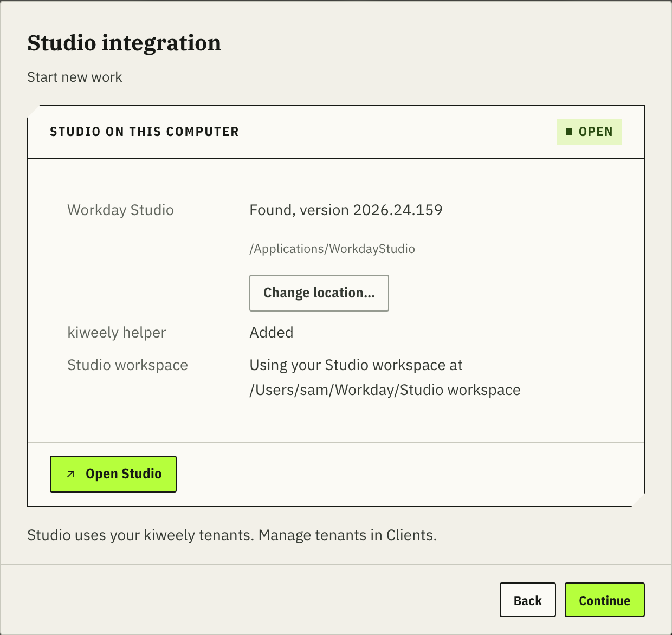Select the /Applications/WorkdayStudio path text
Screen dimensions: 672x635
point(332,249)
